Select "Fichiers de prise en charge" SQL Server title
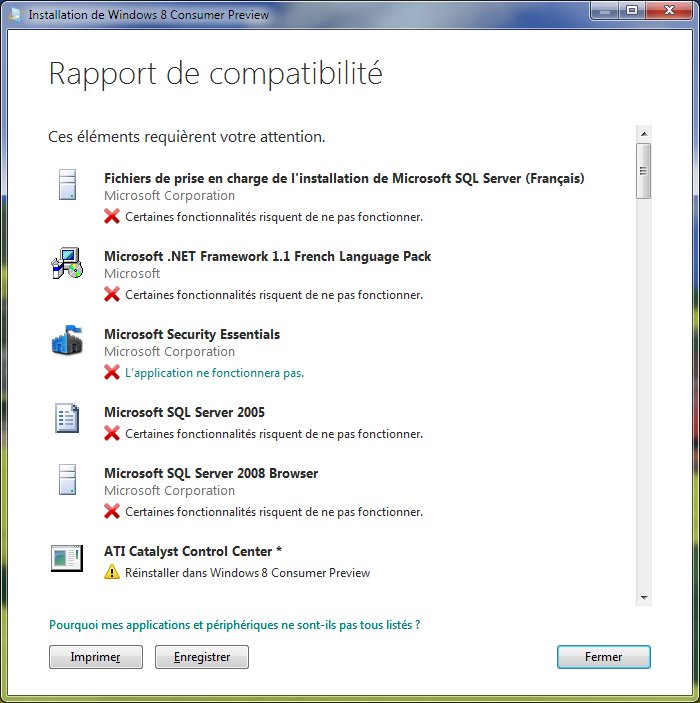Image resolution: width=700 pixels, height=703 pixels. (x=344, y=178)
